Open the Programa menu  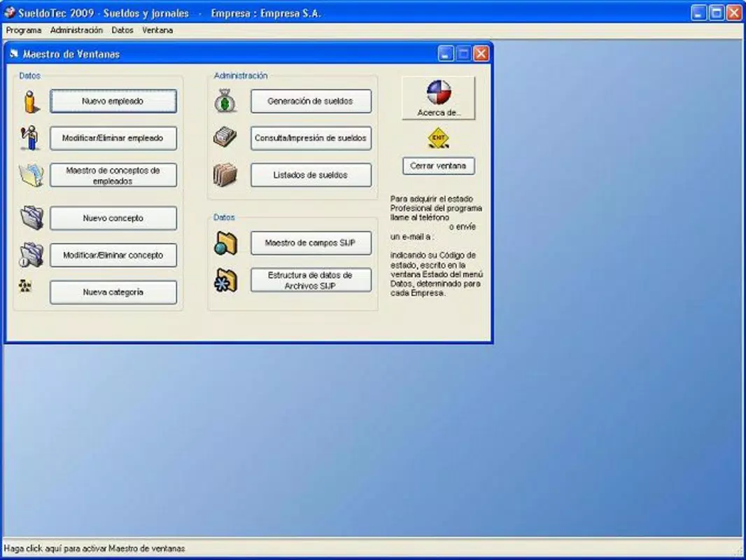pos(24,30)
